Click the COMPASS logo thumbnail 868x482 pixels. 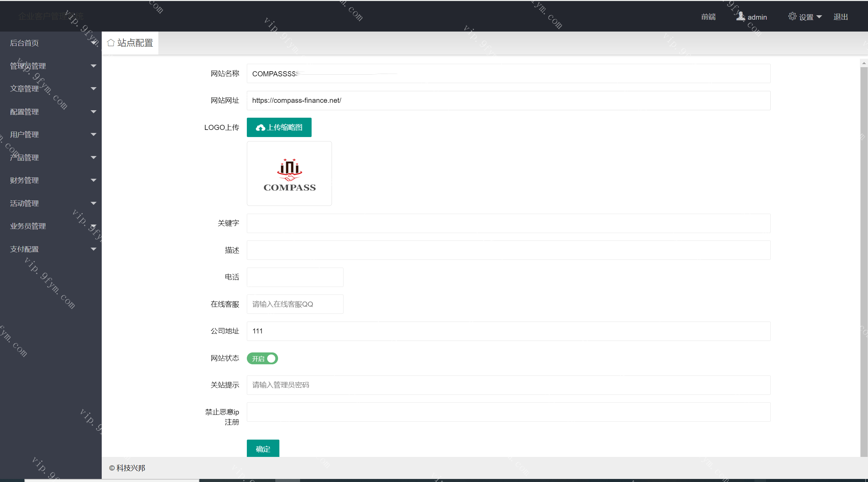point(289,173)
